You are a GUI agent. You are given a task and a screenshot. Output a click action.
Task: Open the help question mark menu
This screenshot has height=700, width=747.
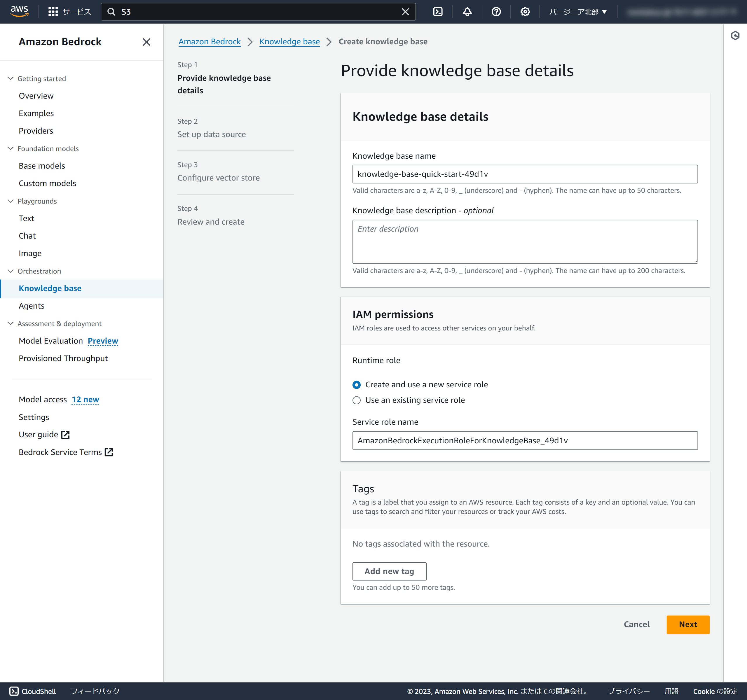point(496,12)
